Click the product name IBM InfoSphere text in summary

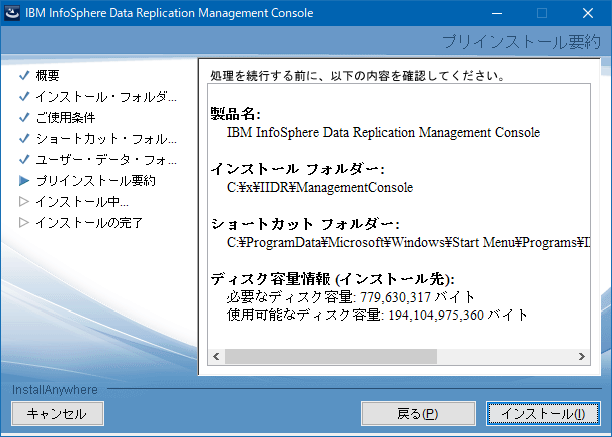pos(383,133)
